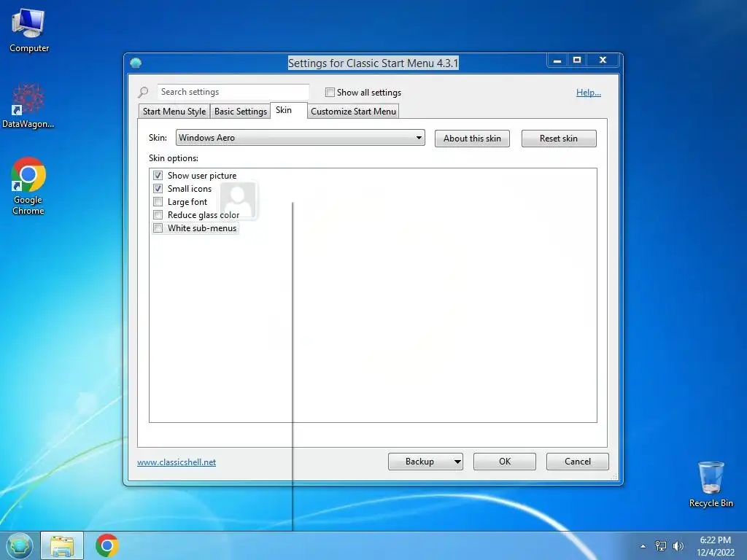Switch to Basic Settings tab

click(x=241, y=112)
